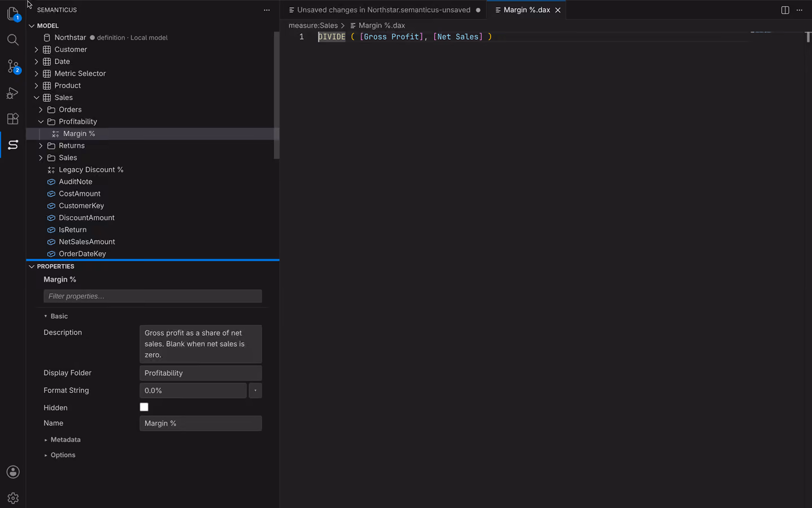Screen dimensions: 812x508
Task: Edit the Description text box
Action: coord(201,344)
